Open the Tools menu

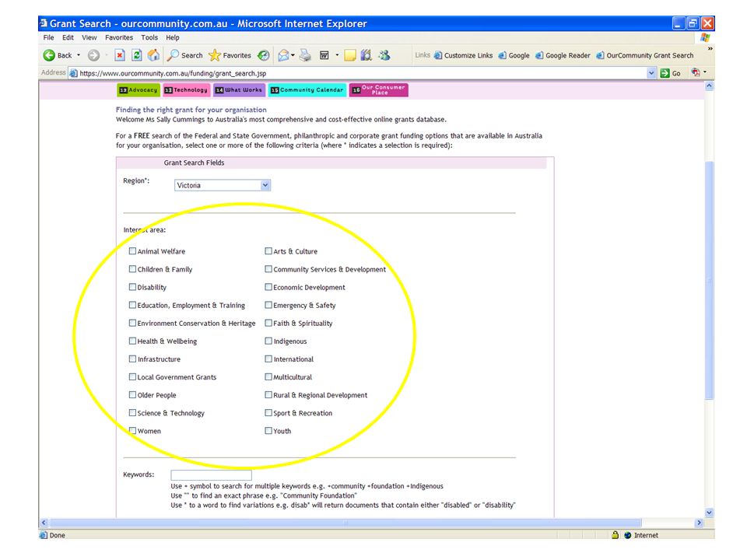tap(149, 37)
